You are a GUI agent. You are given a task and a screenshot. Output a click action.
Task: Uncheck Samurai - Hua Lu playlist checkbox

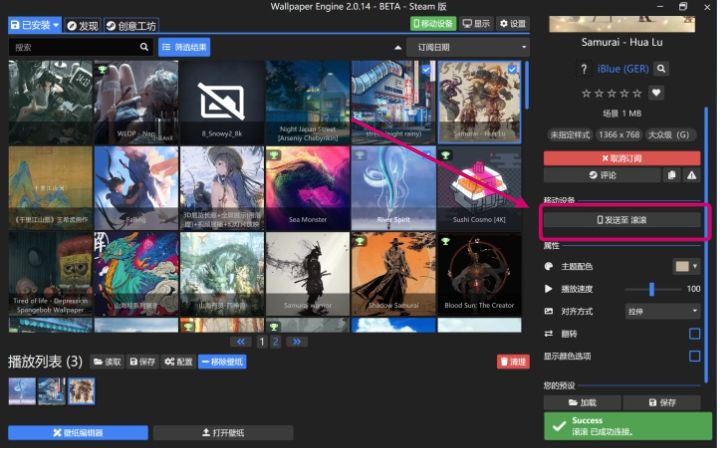513,69
